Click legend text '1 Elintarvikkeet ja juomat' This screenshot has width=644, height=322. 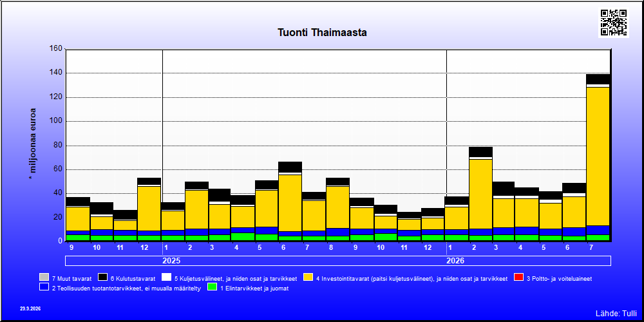[x=254, y=289]
